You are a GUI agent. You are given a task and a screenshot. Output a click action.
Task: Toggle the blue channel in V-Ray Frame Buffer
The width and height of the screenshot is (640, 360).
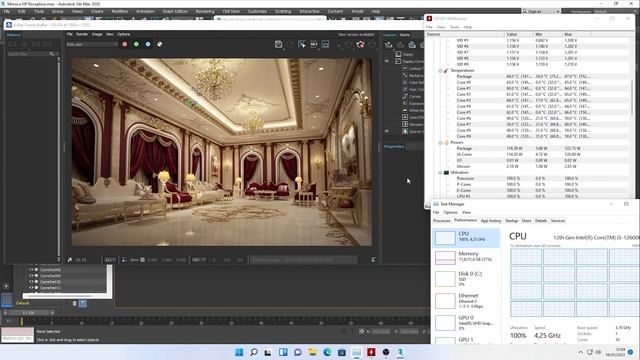tap(148, 44)
